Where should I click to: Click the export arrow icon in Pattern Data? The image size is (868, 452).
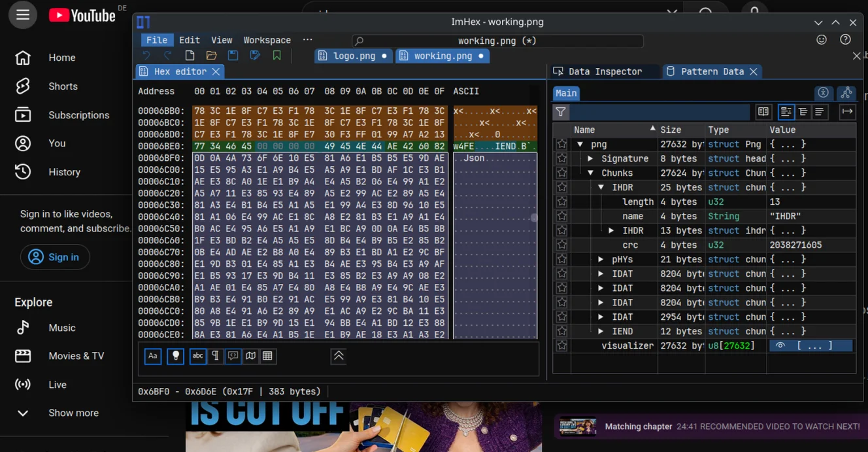tap(847, 112)
